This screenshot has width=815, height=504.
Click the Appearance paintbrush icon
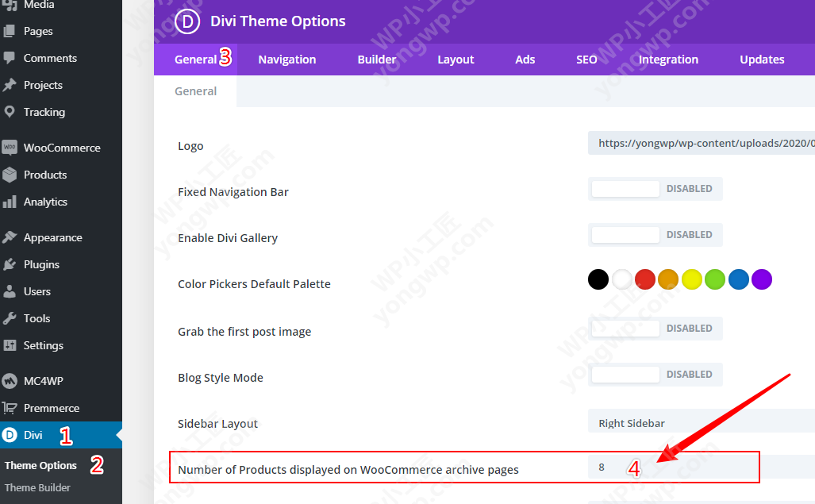(x=10, y=237)
